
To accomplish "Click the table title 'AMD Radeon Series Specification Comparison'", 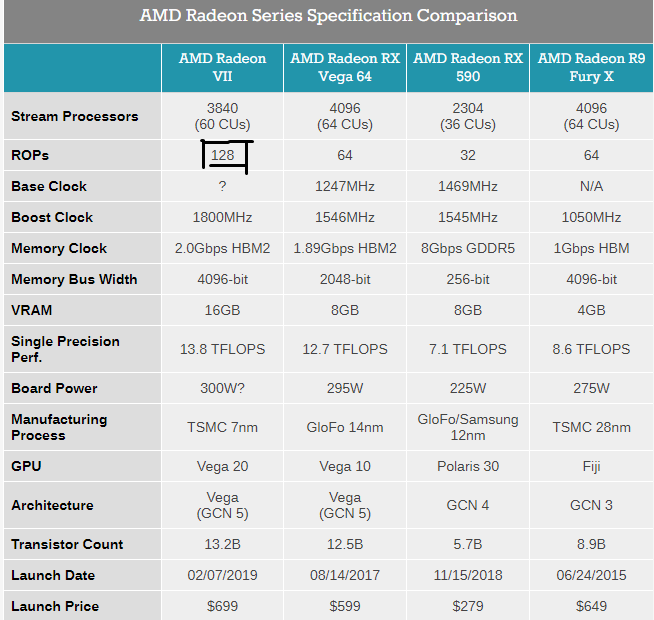I will click(328, 16).
